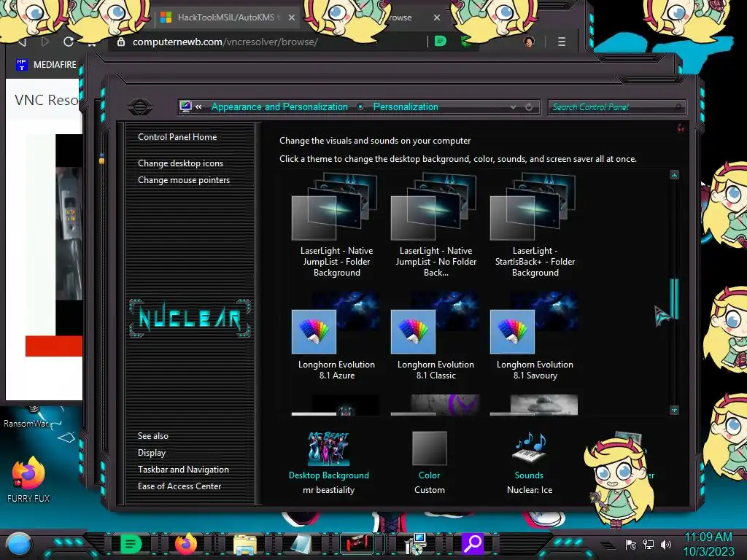Open Change desktop icons link
The image size is (747, 560).
(181, 163)
